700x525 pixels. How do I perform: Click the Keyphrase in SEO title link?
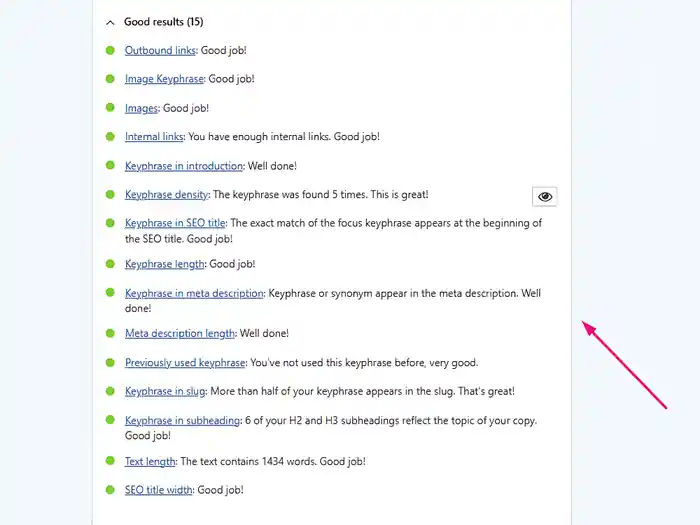(175, 223)
